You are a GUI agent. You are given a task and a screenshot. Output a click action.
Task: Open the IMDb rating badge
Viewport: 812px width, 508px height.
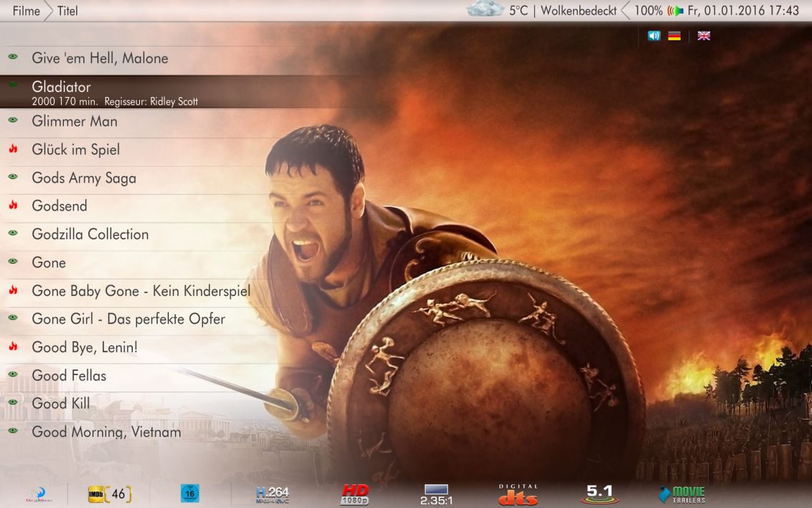(x=110, y=494)
